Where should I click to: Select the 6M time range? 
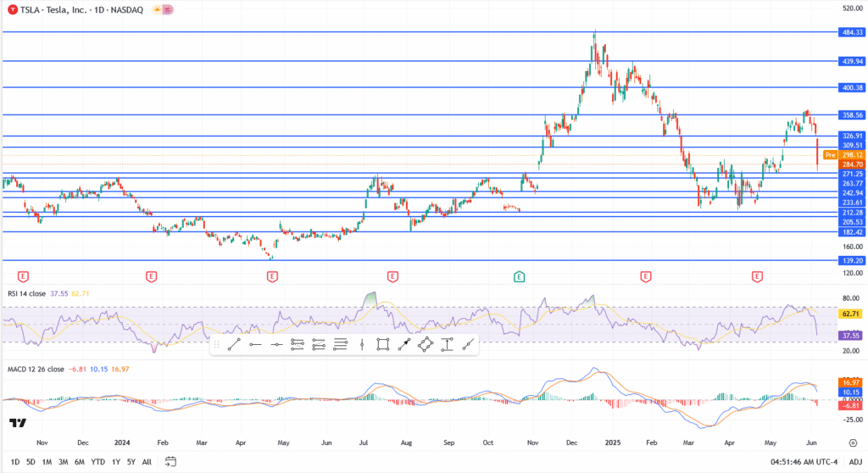[78, 462]
